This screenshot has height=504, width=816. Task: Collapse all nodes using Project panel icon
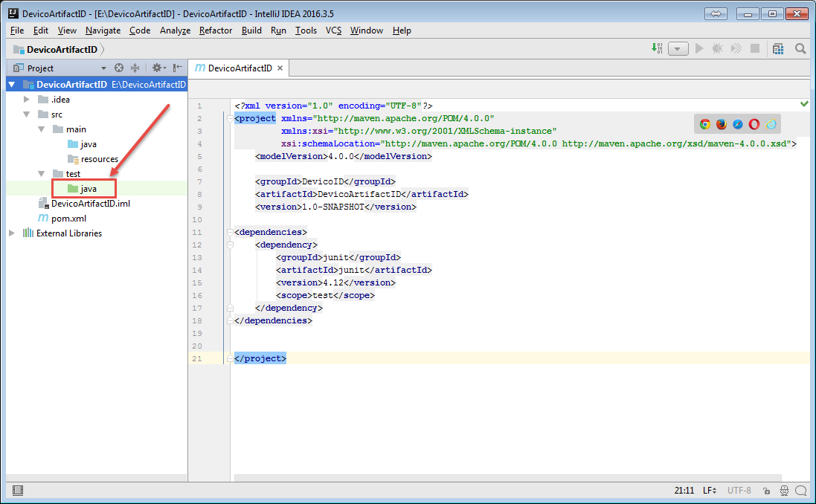tap(135, 67)
